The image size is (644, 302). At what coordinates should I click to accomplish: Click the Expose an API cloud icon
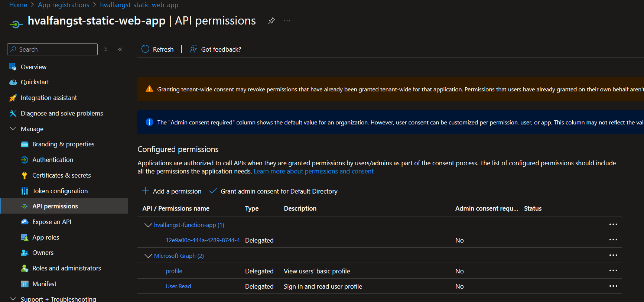(25, 222)
